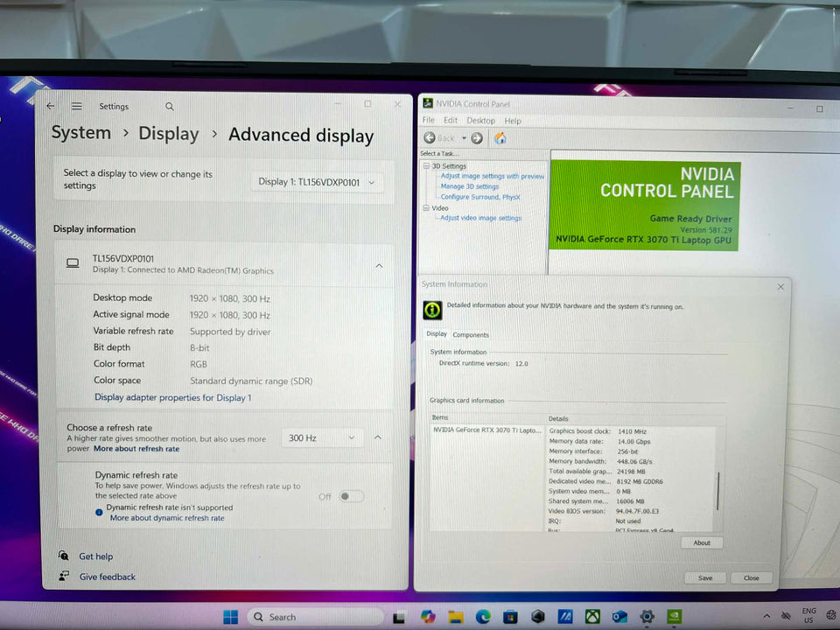840x630 pixels.
Task: Collapse the TL156VDXP0101 display info section
Action: 379,265
